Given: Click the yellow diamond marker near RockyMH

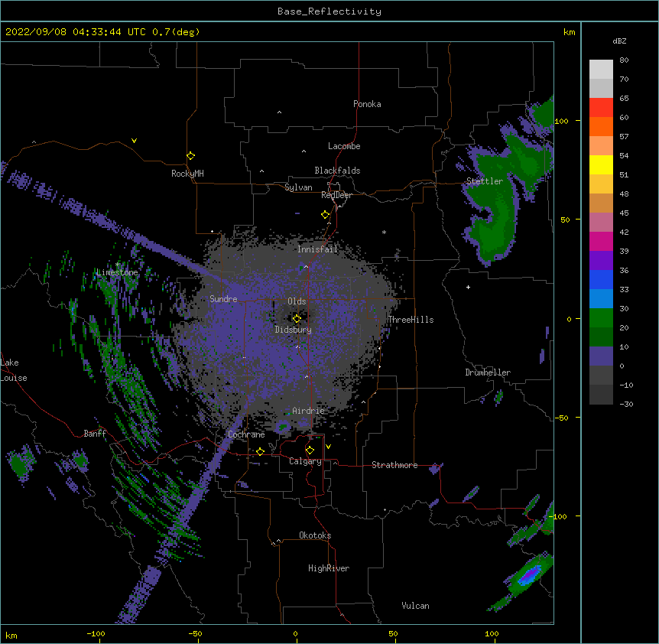Looking at the screenshot, I should coord(191,156).
